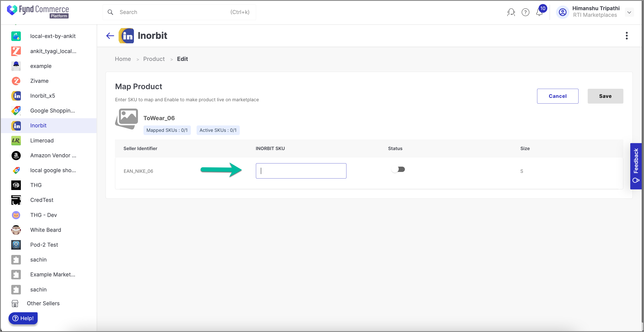The height and width of the screenshot is (332, 644).
Task: Click the ToWear_06 product image placeholder
Action: (127, 119)
